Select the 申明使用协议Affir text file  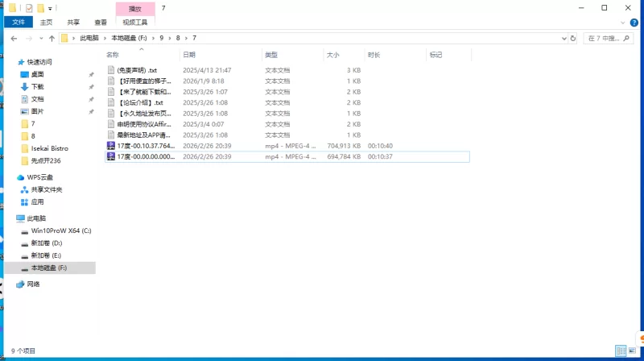[144, 124]
